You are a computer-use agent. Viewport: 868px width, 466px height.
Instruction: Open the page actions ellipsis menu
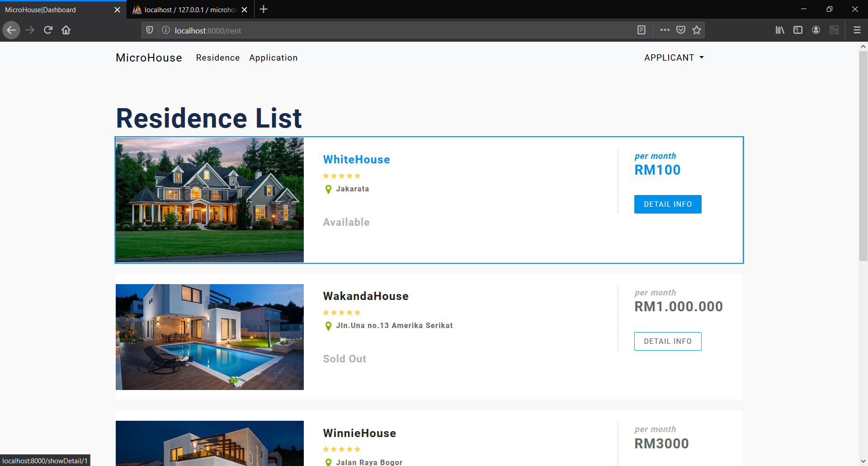coord(665,30)
